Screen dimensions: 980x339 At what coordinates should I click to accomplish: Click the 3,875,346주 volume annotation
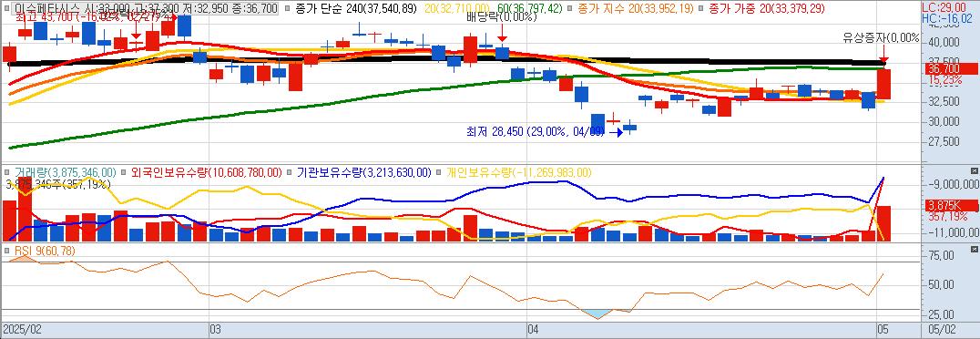pyautogui.click(x=57, y=184)
